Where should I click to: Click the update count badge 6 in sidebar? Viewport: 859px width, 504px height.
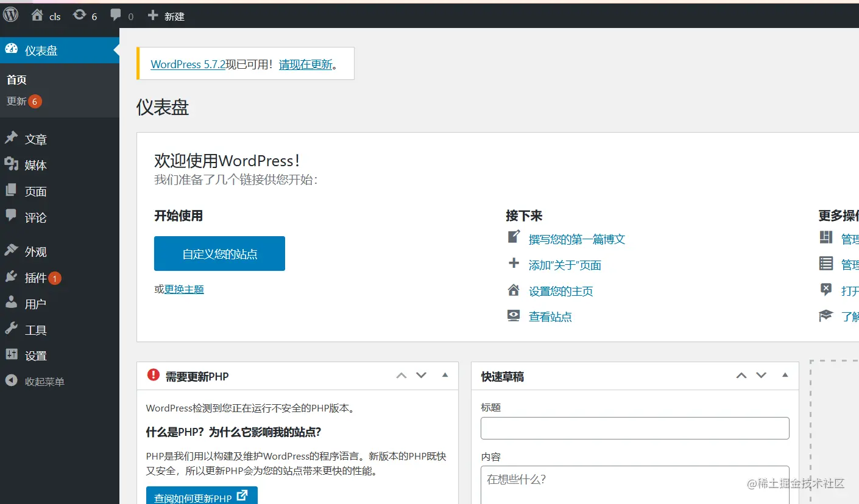click(x=35, y=102)
